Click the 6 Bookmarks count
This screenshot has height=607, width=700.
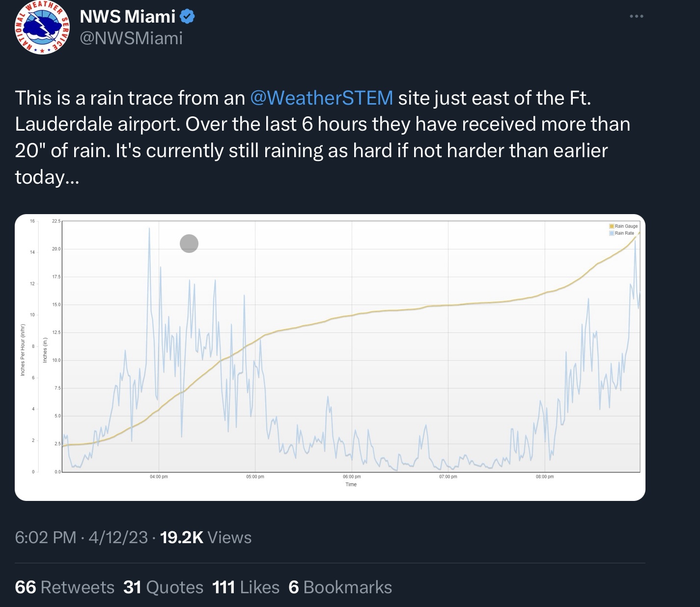[x=340, y=587]
